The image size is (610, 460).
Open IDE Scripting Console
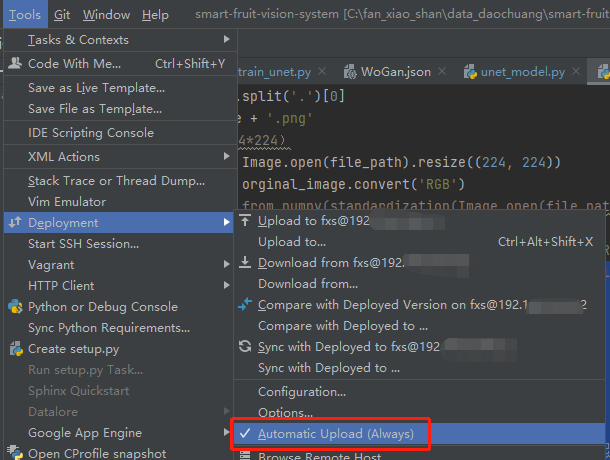pos(120,133)
